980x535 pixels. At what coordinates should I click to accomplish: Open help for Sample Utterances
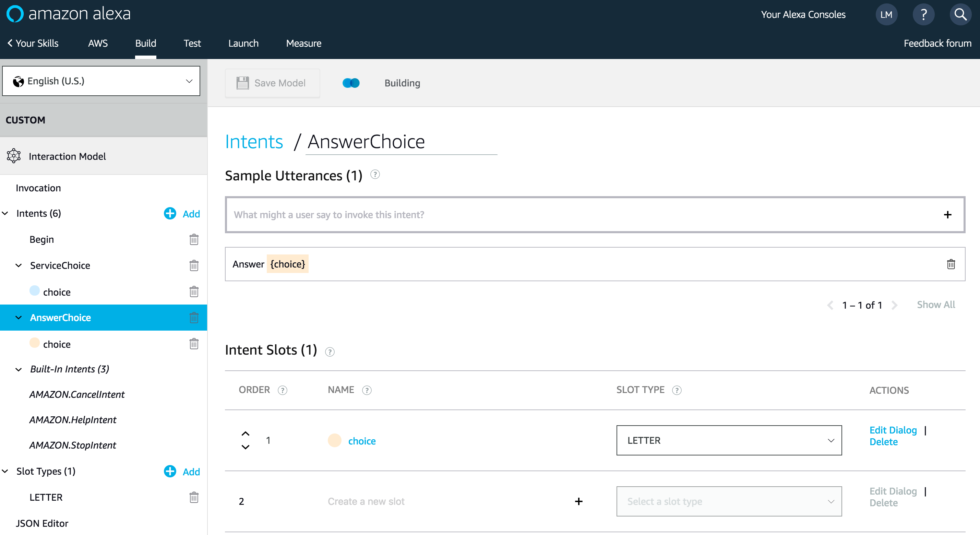coord(375,174)
